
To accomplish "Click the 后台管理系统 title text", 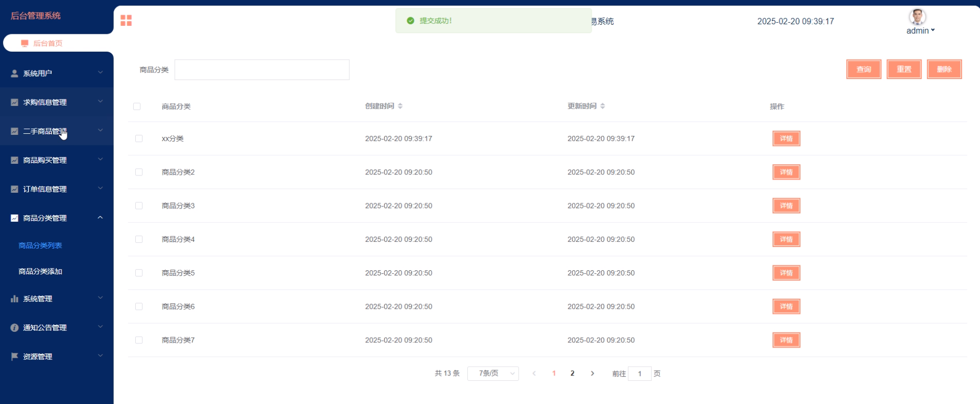I will click(36, 16).
